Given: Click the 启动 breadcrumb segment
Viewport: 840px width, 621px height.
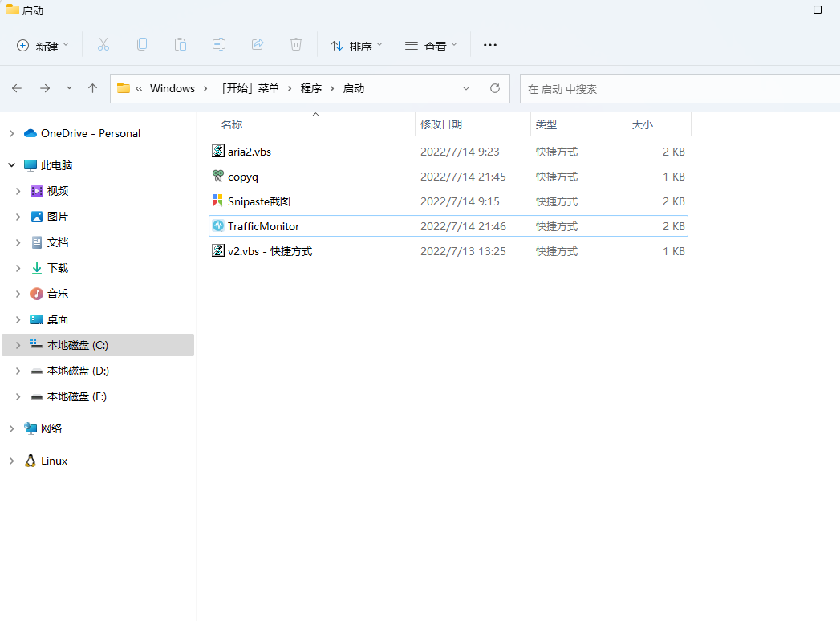Looking at the screenshot, I should point(354,88).
